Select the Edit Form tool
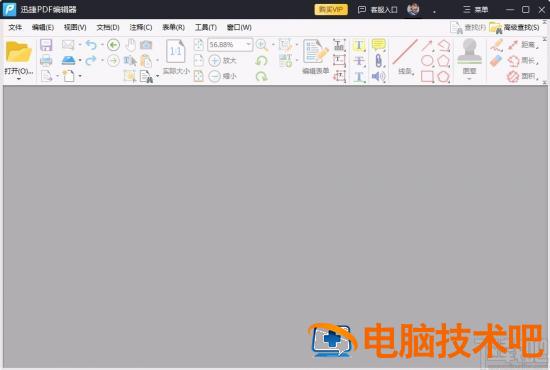The image size is (550, 370). (316, 56)
